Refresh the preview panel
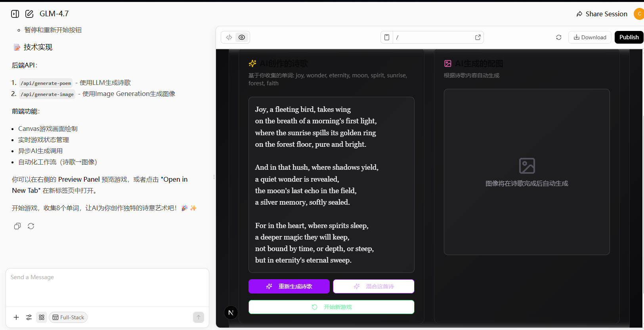Screen dimensions: 644x330 click(559, 37)
